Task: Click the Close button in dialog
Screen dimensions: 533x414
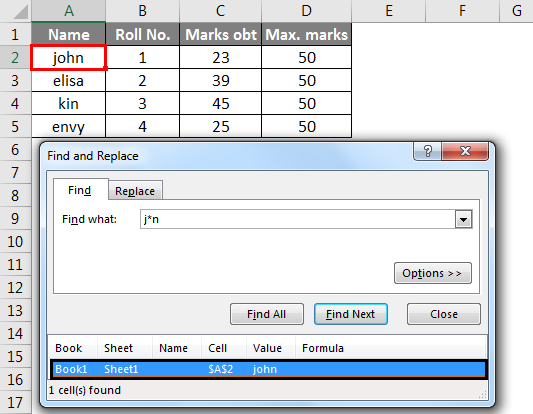Action: click(444, 314)
